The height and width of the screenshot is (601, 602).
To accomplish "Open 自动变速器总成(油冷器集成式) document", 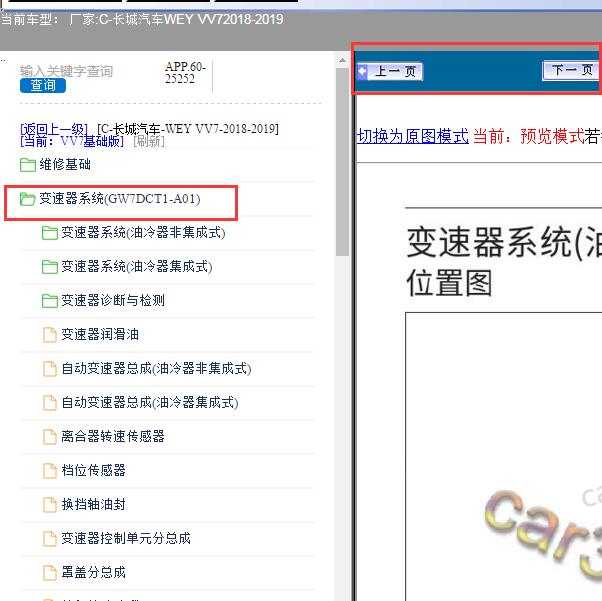I will (x=150, y=402).
